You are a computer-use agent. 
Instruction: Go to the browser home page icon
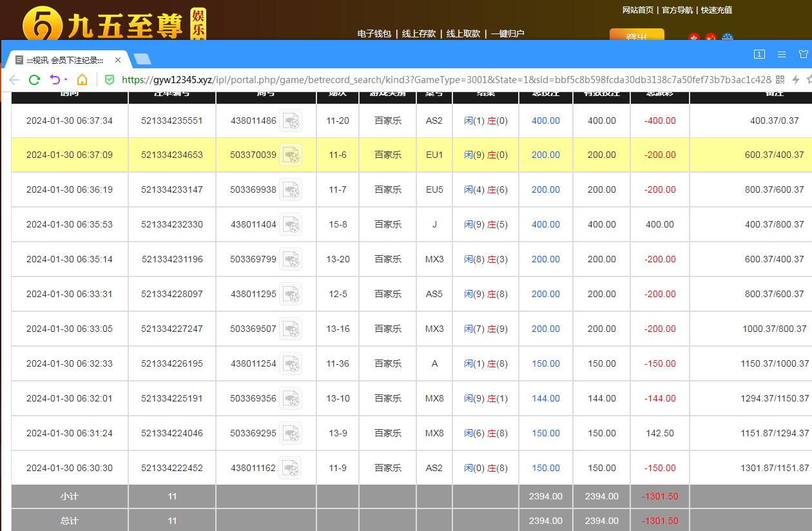(82, 80)
